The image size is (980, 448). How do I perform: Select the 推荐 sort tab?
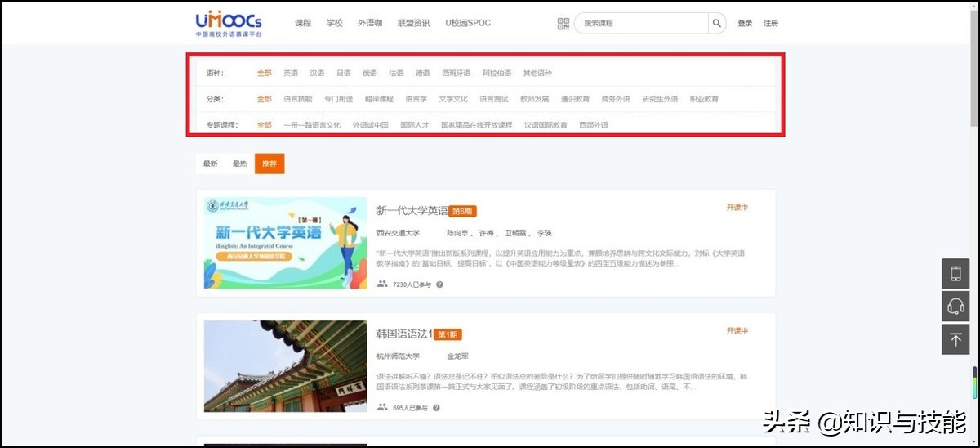[269, 164]
